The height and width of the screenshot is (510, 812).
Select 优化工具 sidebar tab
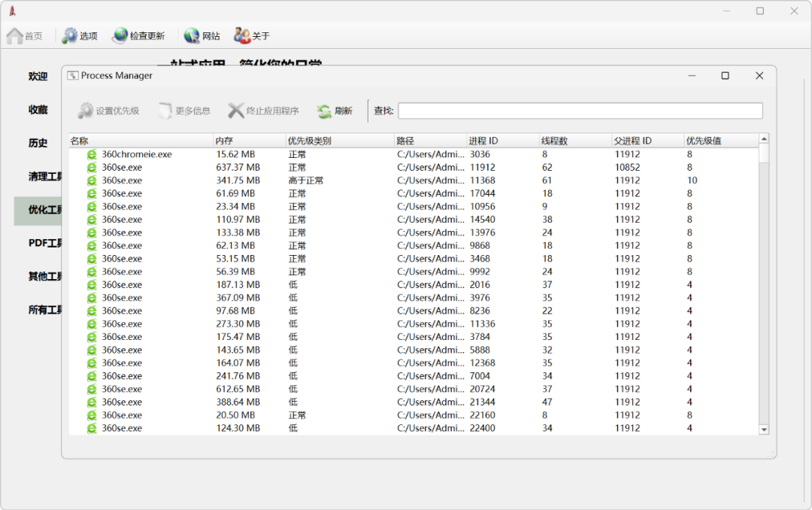tap(38, 210)
